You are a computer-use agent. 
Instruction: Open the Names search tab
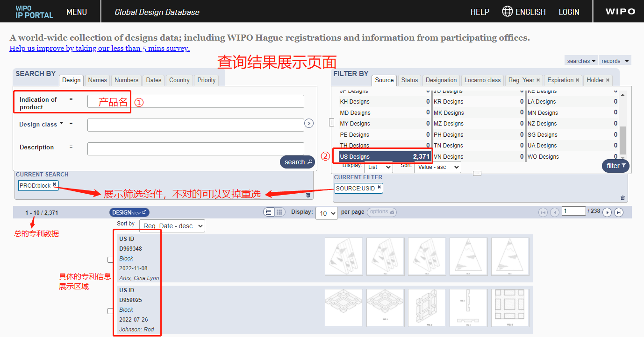(x=97, y=80)
